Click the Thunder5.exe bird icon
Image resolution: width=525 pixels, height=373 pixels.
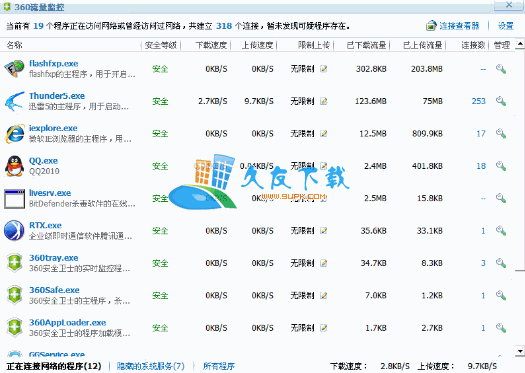[14, 101]
